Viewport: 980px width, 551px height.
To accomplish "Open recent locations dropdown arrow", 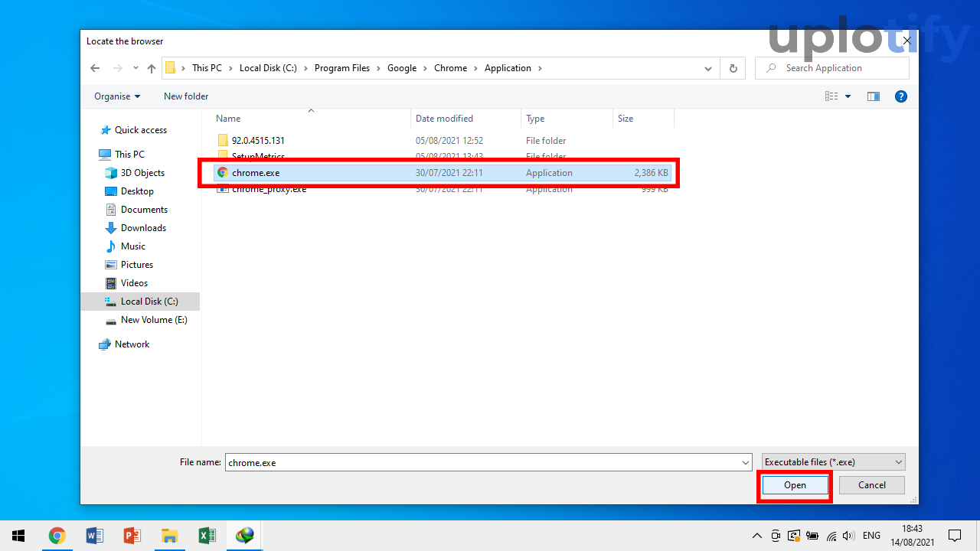I will click(136, 68).
